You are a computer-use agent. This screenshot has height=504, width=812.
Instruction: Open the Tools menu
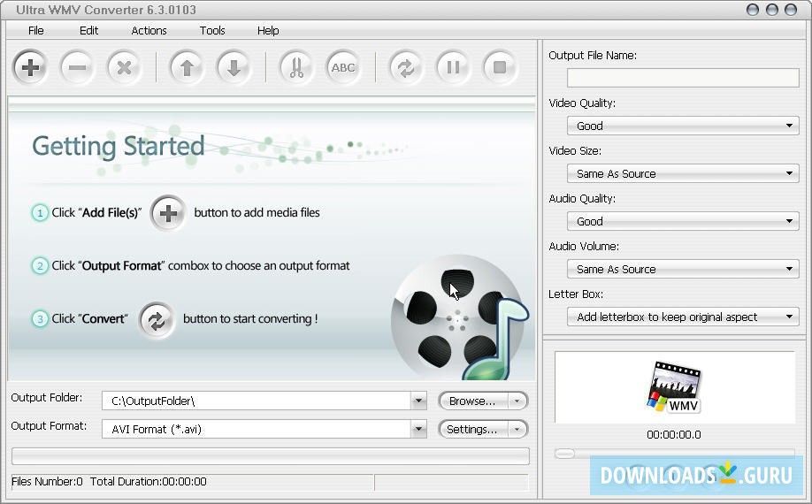coord(212,30)
